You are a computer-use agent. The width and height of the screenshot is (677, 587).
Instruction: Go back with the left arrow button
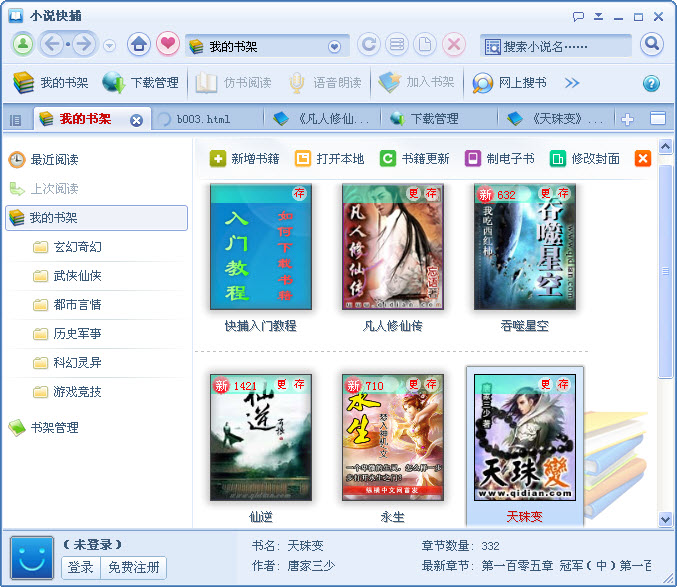tap(52, 44)
